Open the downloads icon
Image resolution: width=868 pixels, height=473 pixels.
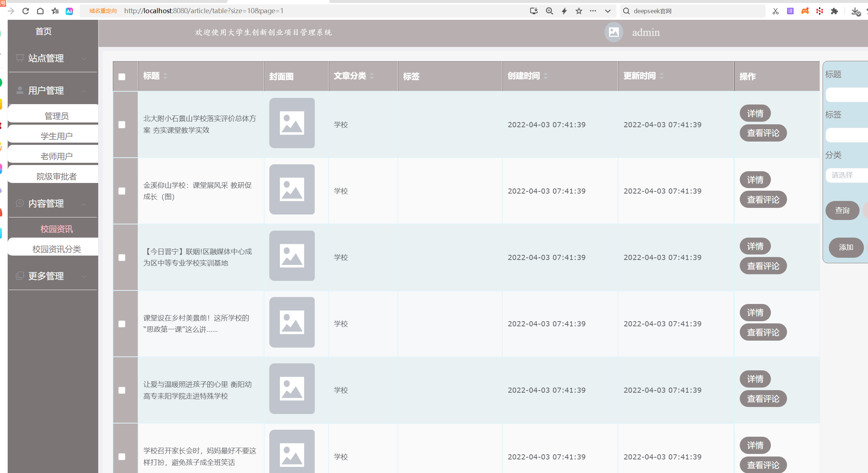(856, 11)
